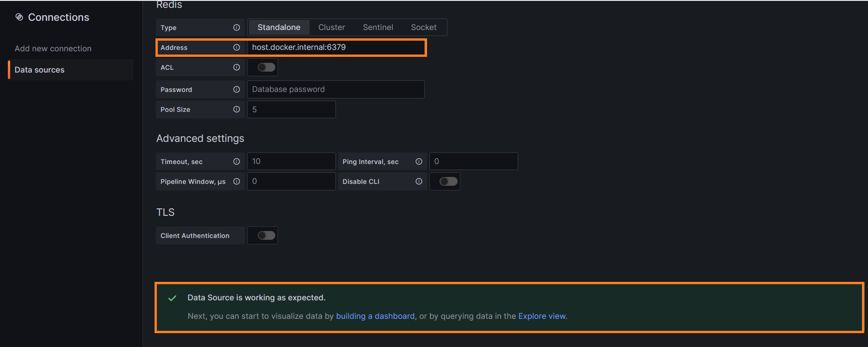The image size is (868, 347).
Task: Click the info icon next to Type
Action: (x=236, y=28)
